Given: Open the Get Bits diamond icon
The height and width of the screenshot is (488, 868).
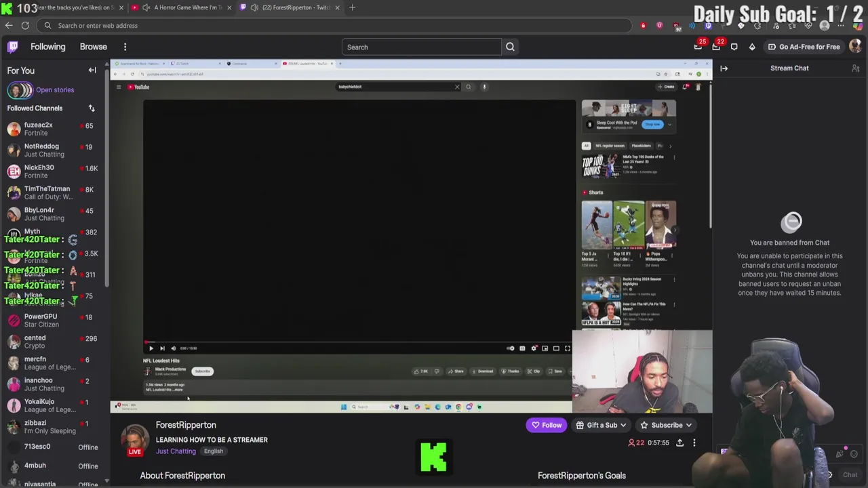Looking at the screenshot, I should tap(752, 47).
